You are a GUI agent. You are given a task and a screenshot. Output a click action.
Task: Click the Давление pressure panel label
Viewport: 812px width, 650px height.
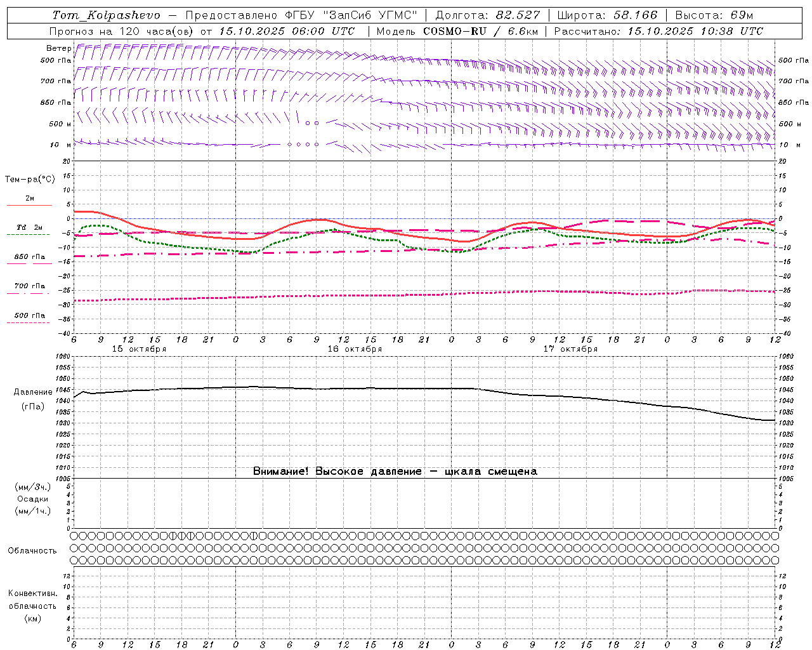point(33,392)
